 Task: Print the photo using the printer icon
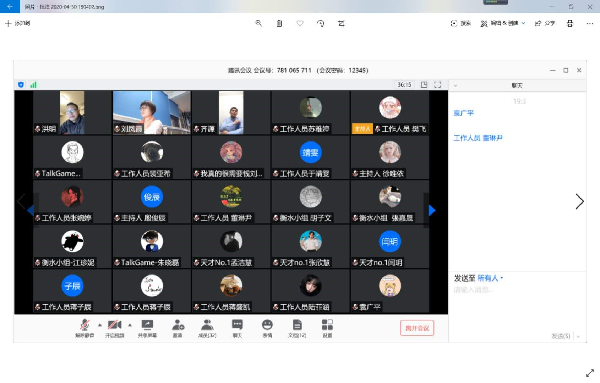tap(570, 23)
